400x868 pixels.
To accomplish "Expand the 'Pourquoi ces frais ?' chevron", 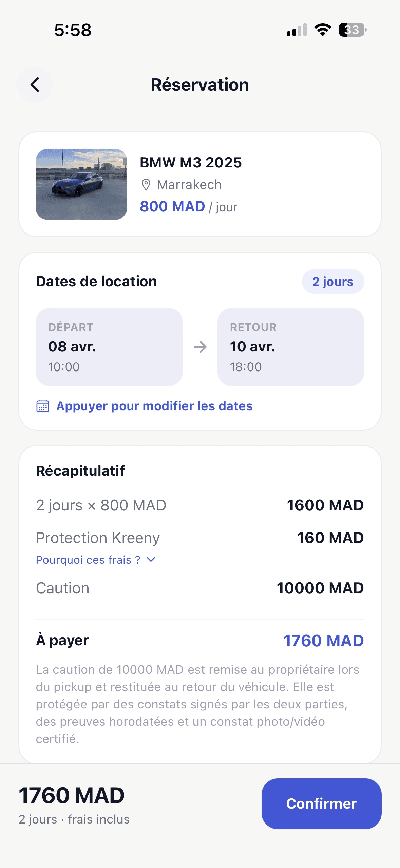I will 151,560.
